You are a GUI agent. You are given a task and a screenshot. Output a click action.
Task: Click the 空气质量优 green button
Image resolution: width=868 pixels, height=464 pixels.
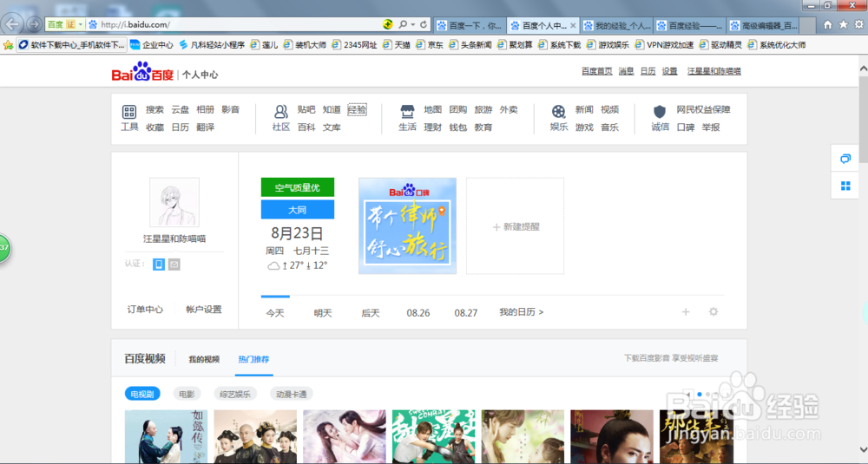297,187
